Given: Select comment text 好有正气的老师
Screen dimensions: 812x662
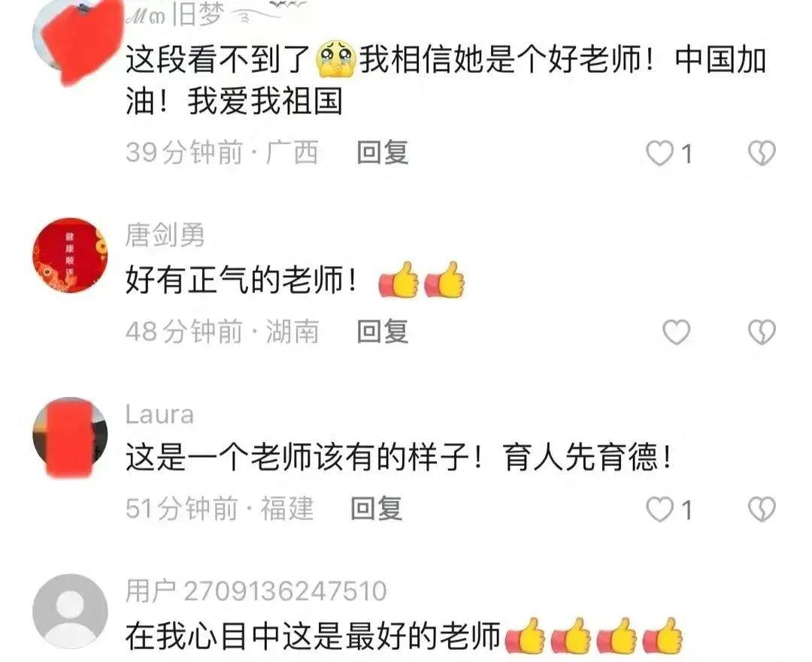Looking at the screenshot, I should (241, 280).
